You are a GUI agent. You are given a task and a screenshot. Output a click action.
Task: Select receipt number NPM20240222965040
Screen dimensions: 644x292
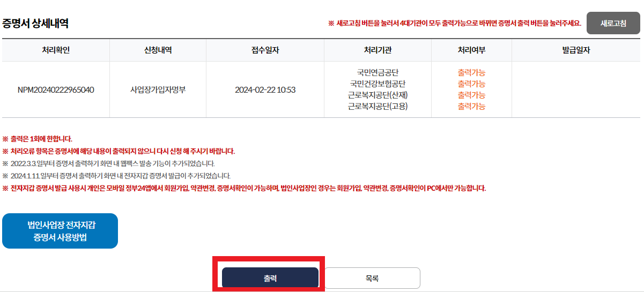pyautogui.click(x=56, y=89)
